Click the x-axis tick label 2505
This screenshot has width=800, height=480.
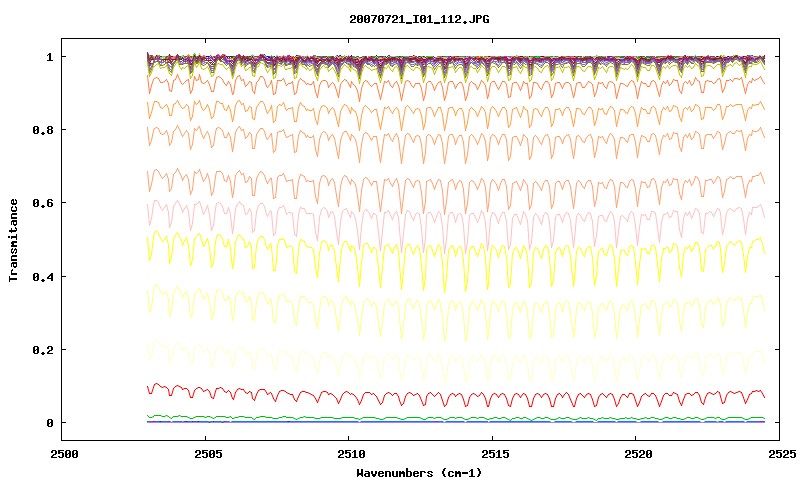[x=208, y=454]
